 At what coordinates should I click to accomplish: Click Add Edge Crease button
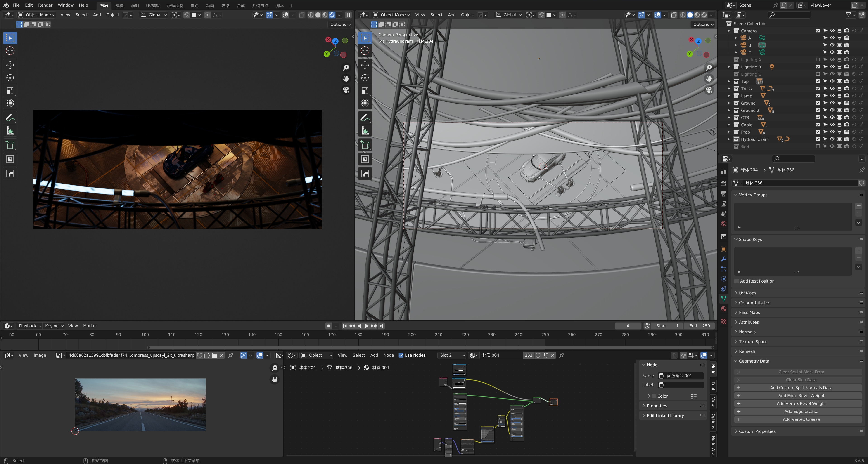(798, 412)
